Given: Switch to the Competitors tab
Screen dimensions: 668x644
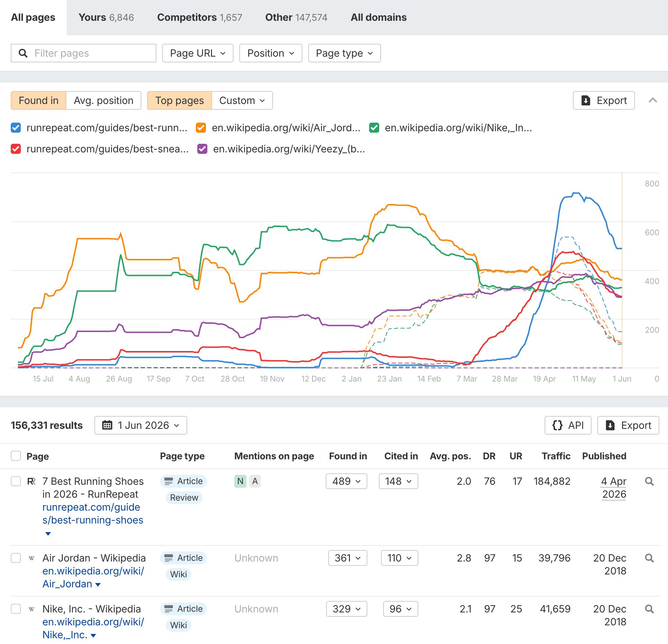Looking at the screenshot, I should (199, 17).
